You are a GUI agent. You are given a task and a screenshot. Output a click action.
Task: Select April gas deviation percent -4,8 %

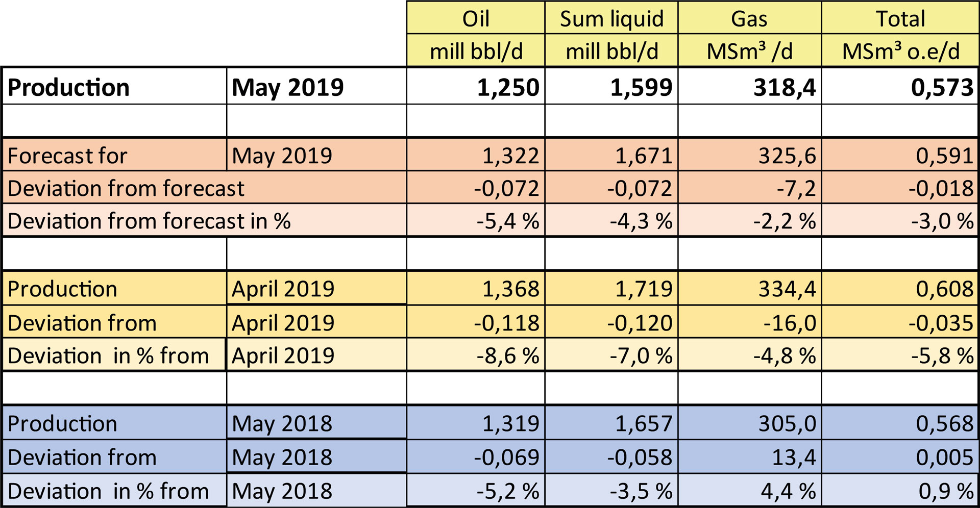(785, 355)
